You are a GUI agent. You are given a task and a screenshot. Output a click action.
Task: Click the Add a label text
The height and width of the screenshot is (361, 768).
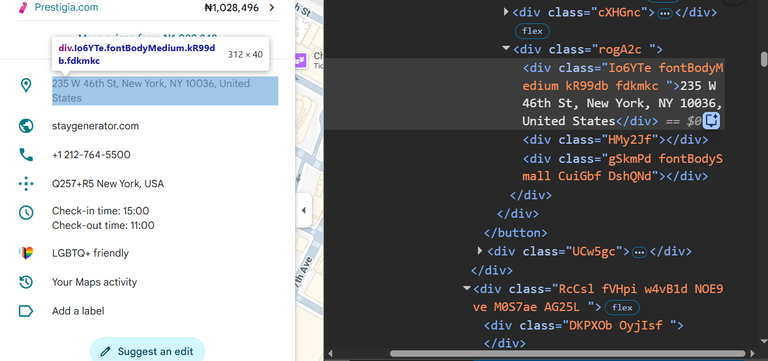(x=78, y=311)
